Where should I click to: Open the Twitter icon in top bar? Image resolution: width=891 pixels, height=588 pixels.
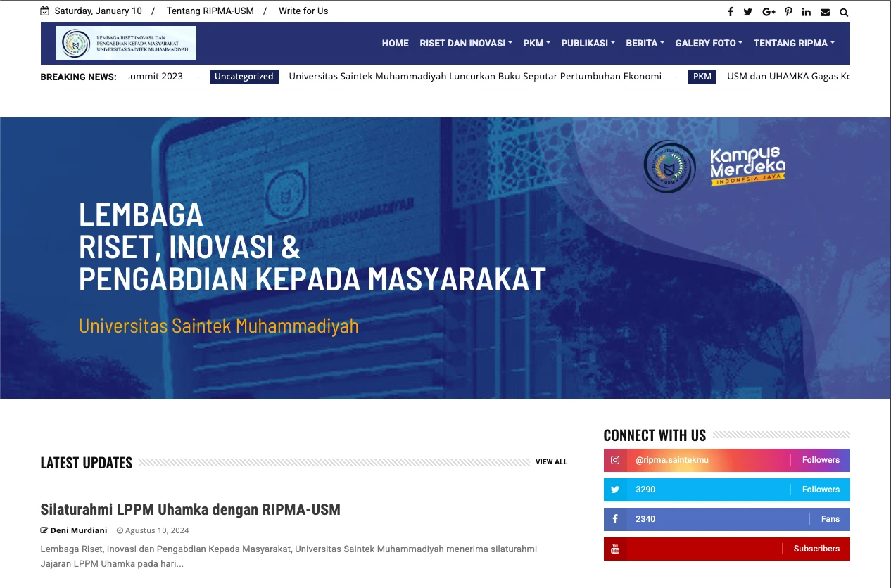point(747,12)
